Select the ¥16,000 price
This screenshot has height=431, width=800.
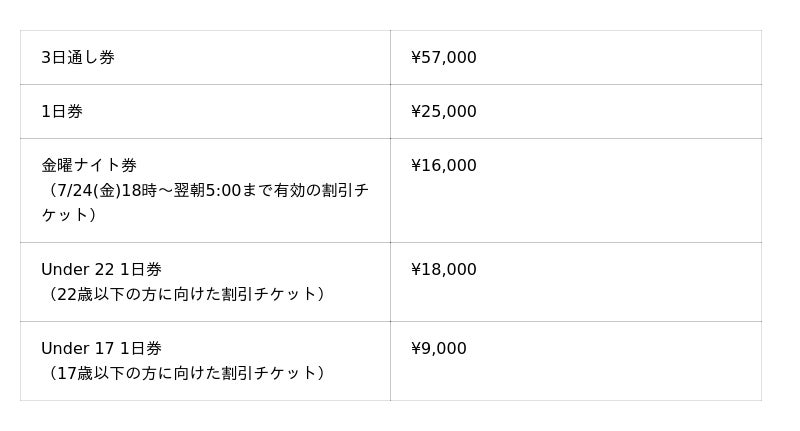pyautogui.click(x=443, y=166)
